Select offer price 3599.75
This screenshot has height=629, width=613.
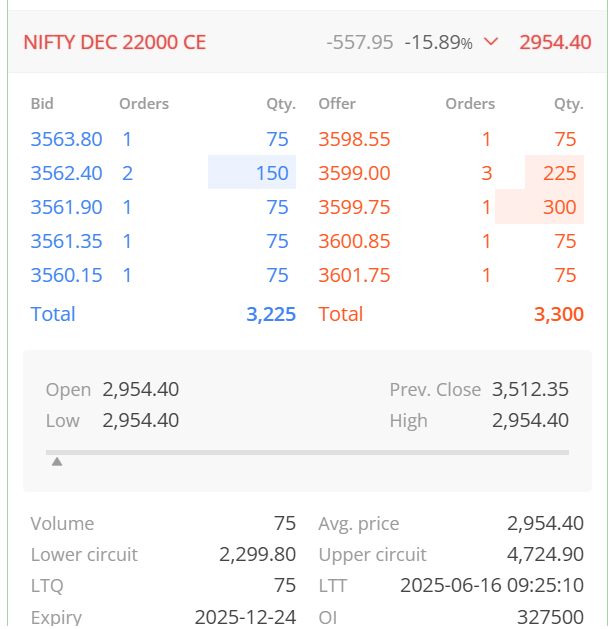pyautogui.click(x=354, y=207)
